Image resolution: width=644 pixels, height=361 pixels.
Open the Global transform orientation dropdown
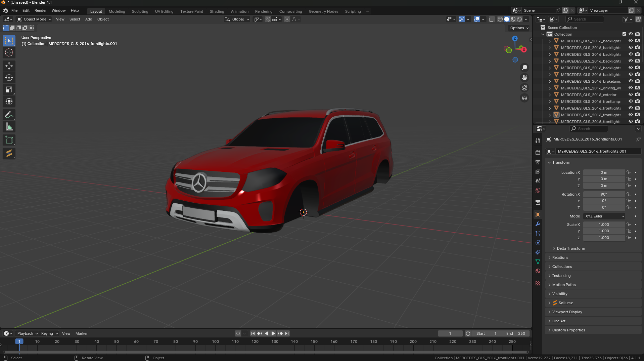click(238, 19)
